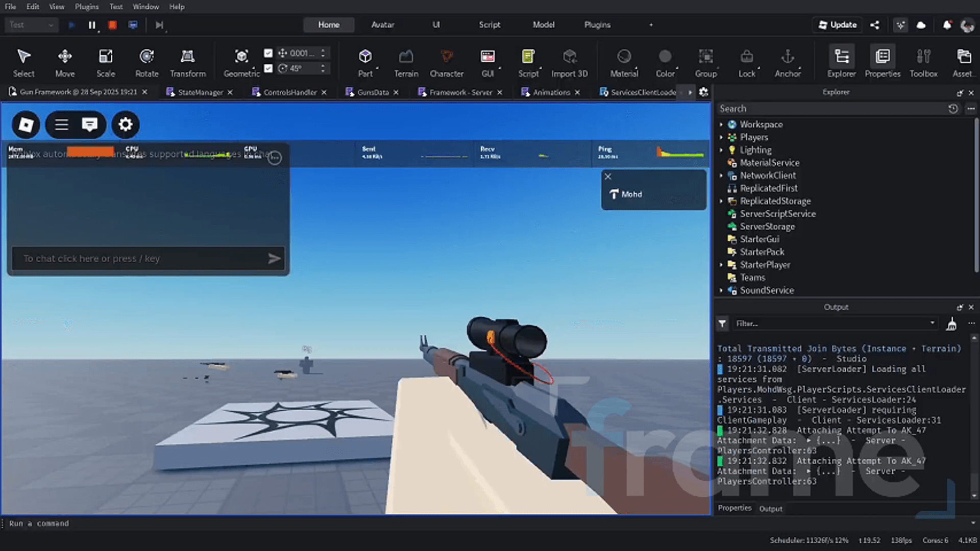The width and height of the screenshot is (980, 551).
Task: Click the Explorer search field
Action: click(832, 109)
